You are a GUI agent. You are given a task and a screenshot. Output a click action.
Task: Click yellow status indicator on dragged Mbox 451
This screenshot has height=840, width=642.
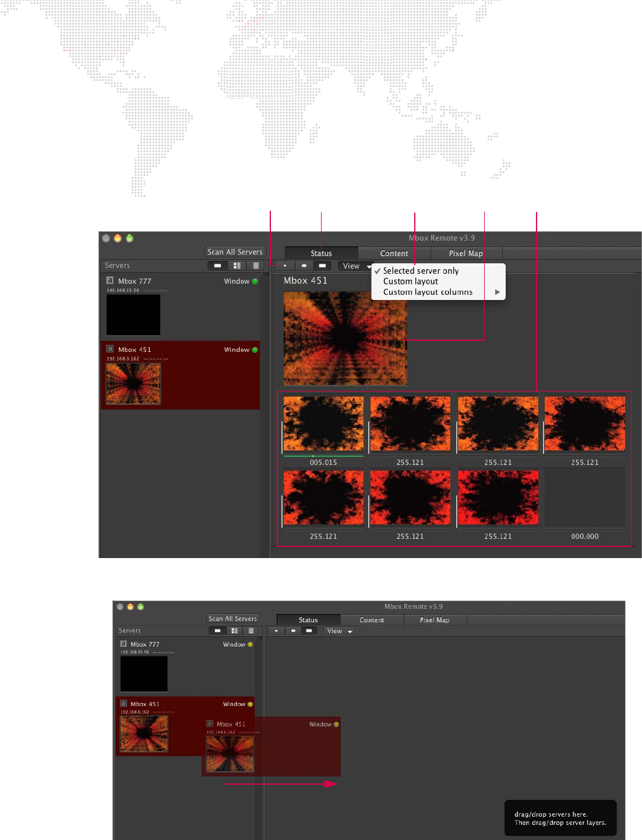pos(336,725)
